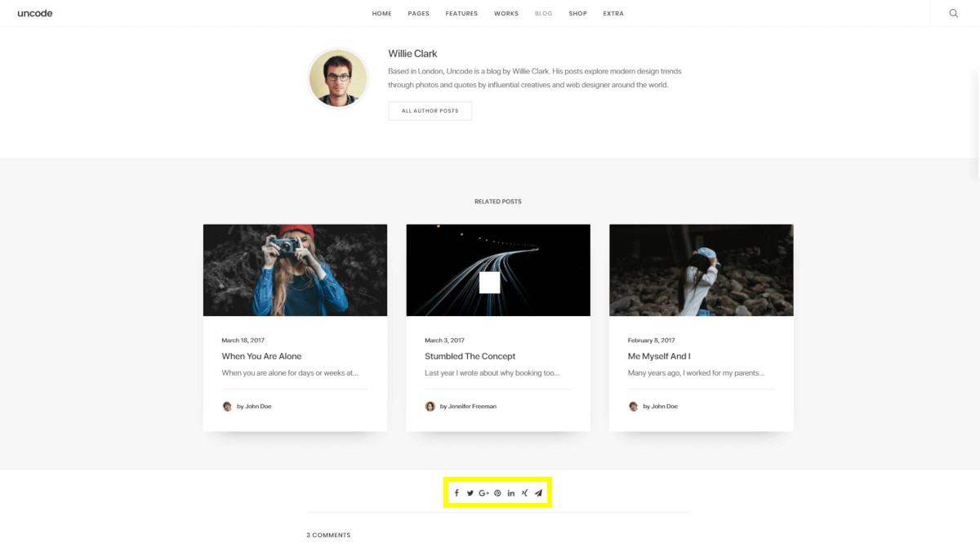Send via paper plane share icon

pos(538,493)
